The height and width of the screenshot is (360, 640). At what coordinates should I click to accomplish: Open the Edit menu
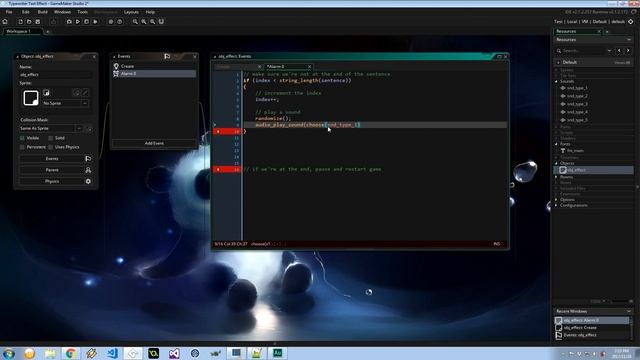coord(26,12)
